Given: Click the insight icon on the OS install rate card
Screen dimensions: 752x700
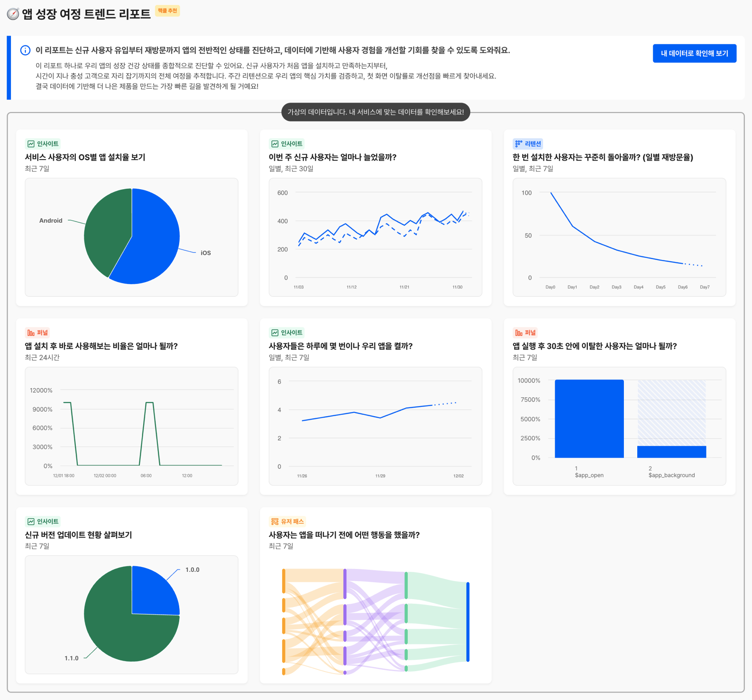Looking at the screenshot, I should (31, 144).
